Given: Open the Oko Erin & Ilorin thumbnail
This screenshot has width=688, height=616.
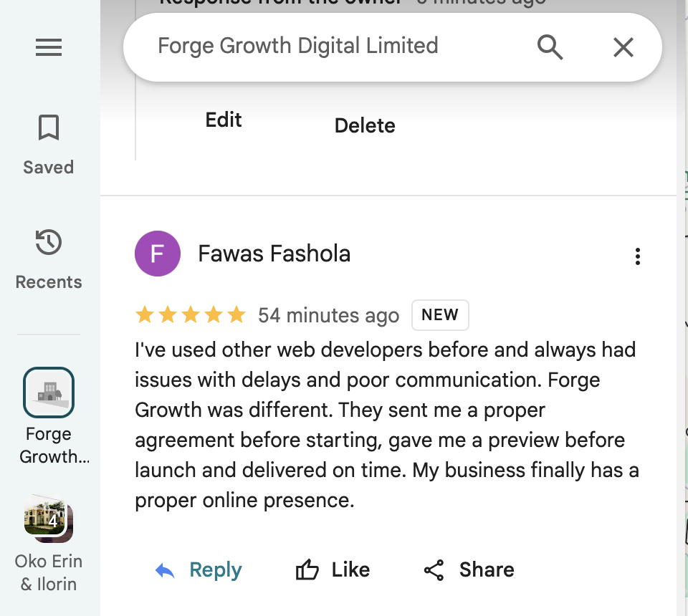Looking at the screenshot, I should 48,519.
